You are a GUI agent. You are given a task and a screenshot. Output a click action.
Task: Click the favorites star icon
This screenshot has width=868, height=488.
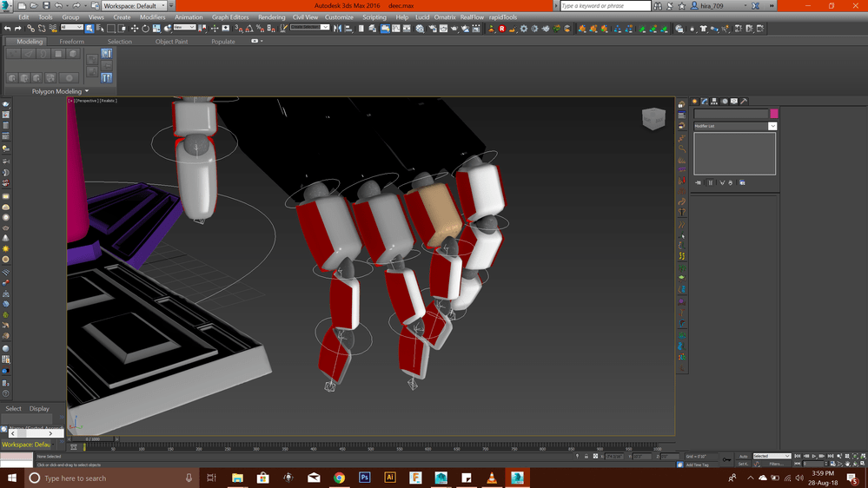coord(681,5)
